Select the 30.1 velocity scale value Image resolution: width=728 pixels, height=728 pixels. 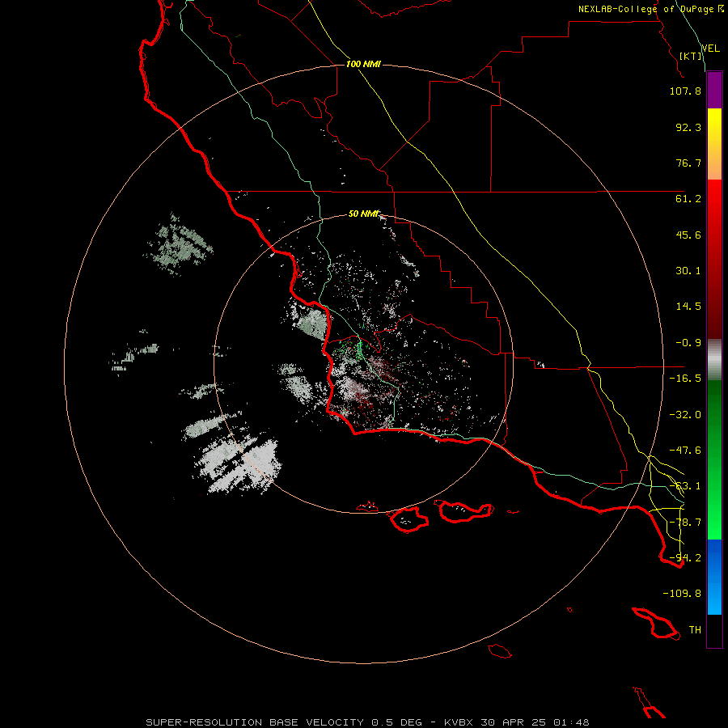(x=688, y=271)
